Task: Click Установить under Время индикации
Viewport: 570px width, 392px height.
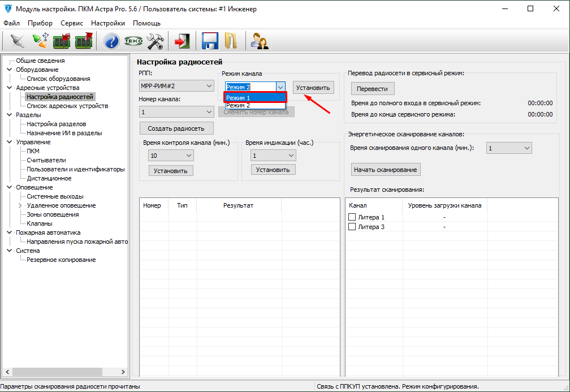Action: point(273,170)
